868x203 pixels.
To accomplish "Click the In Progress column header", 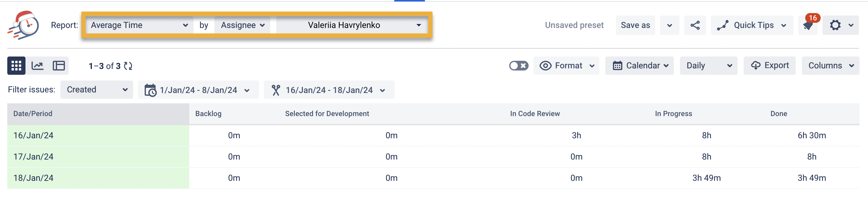I will [x=673, y=114].
